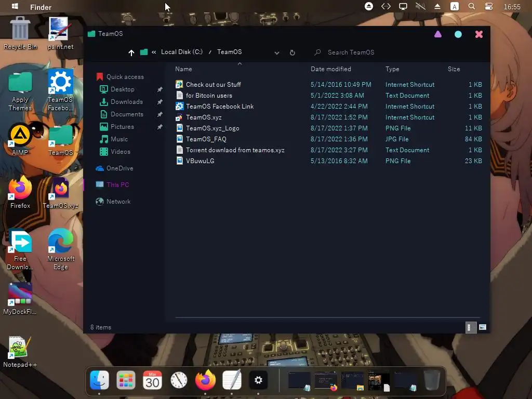
Task: Select the 'Check out our Stuff' file
Action: 328,85
